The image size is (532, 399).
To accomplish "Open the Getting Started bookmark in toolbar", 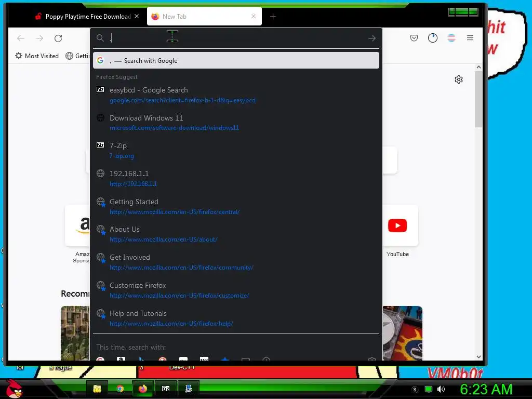I will coord(78,56).
